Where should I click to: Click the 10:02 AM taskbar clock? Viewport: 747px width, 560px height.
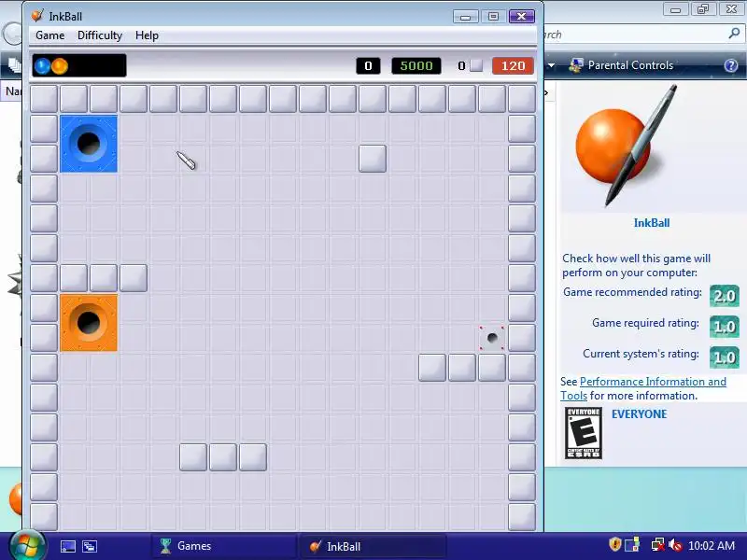pos(712,545)
